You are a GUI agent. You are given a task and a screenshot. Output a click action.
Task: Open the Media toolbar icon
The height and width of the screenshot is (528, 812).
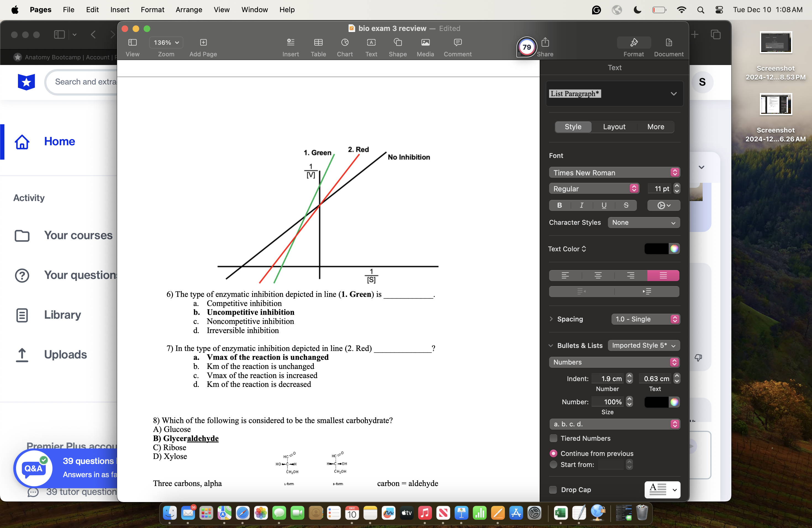coord(425,43)
